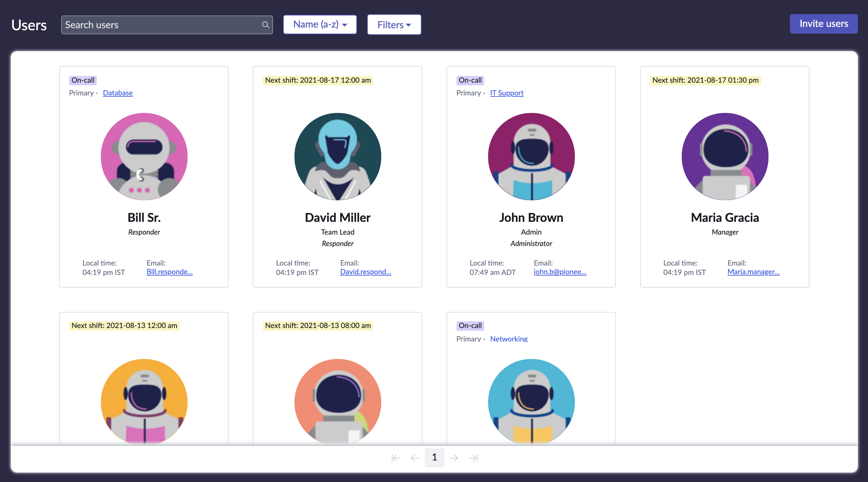Go to first page arrow
Image resolution: width=868 pixels, height=482 pixels.
point(396,458)
